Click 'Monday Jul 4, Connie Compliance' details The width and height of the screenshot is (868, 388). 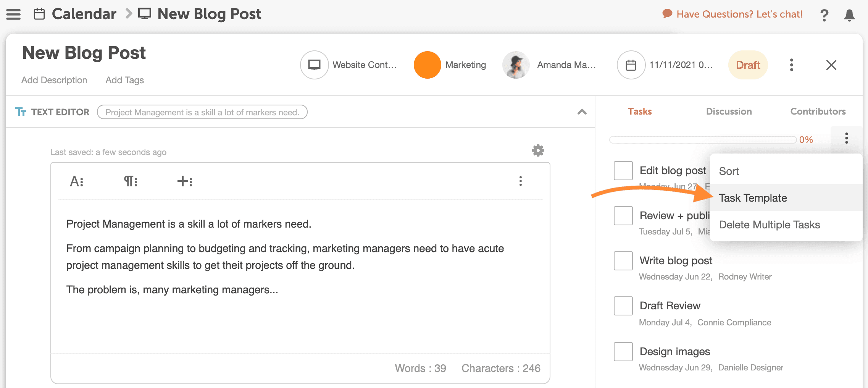click(705, 323)
